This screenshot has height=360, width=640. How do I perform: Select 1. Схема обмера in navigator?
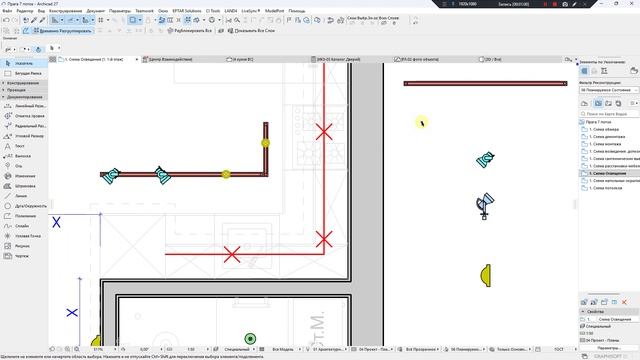tap(604, 129)
